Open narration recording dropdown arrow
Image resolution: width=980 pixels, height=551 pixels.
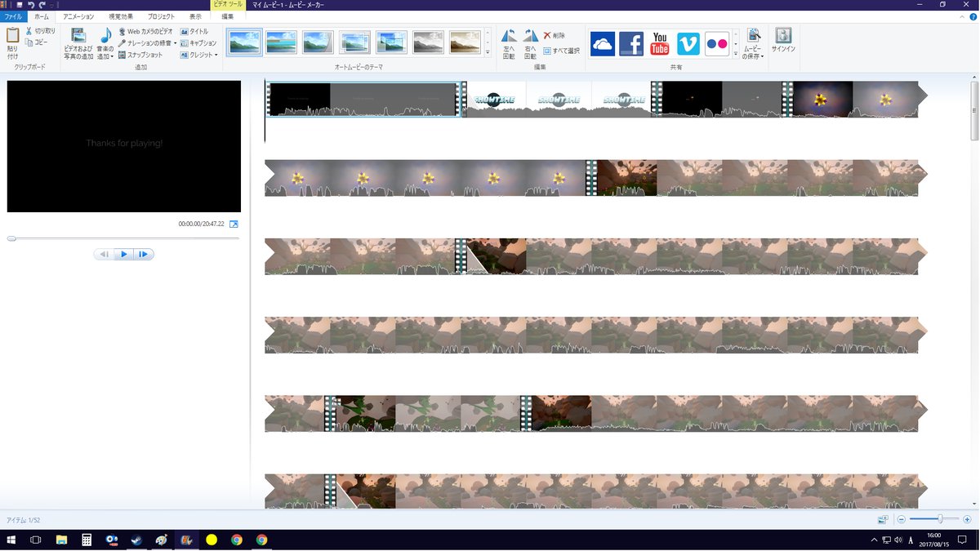175,43
